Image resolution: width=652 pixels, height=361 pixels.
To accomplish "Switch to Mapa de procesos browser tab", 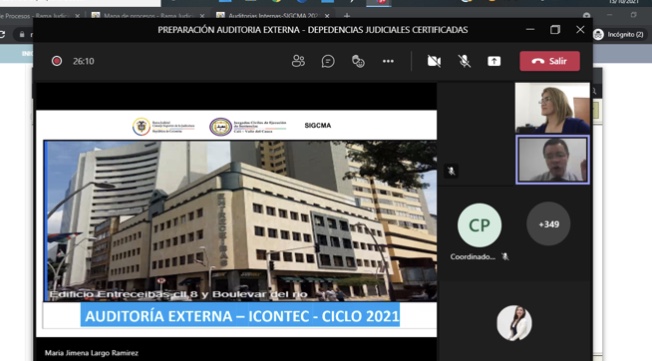I will [148, 16].
